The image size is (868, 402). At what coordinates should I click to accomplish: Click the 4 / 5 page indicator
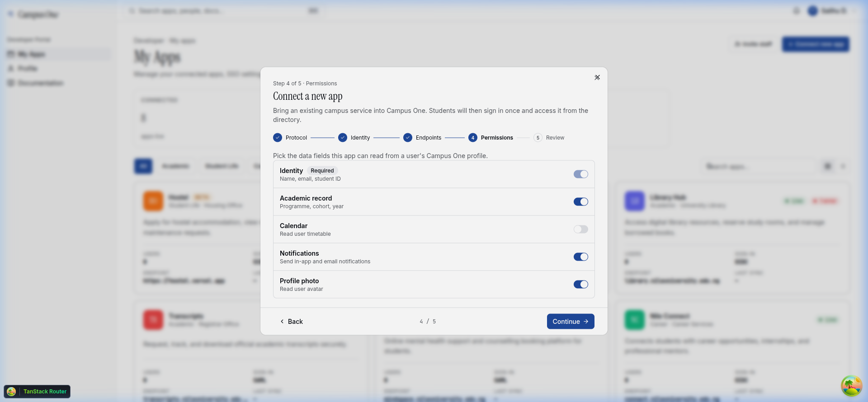pyautogui.click(x=428, y=322)
